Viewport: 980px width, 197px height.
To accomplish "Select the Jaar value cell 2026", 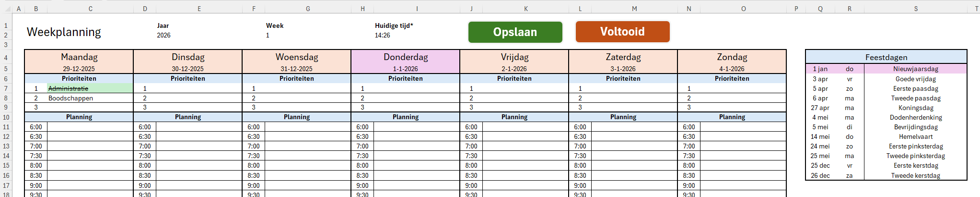I will point(163,36).
